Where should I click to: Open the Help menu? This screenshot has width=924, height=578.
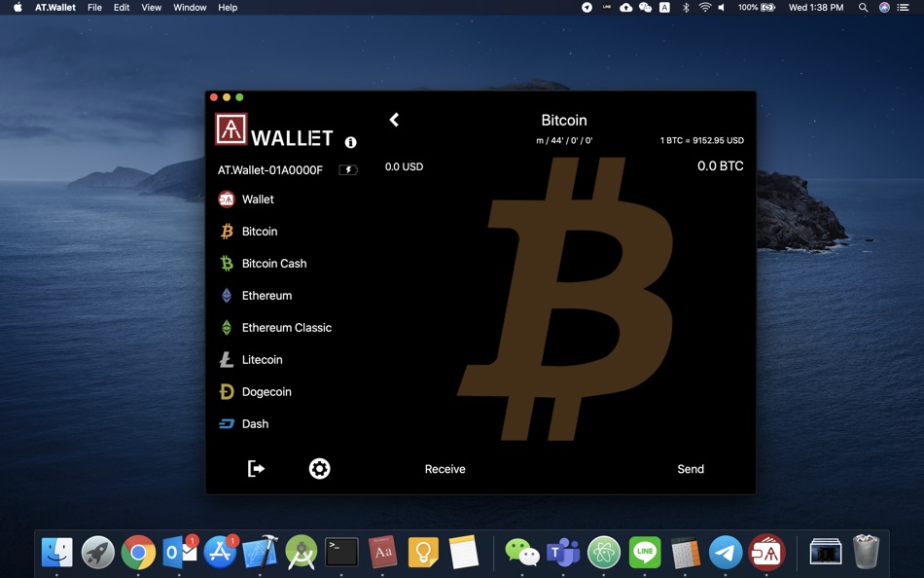(x=228, y=8)
